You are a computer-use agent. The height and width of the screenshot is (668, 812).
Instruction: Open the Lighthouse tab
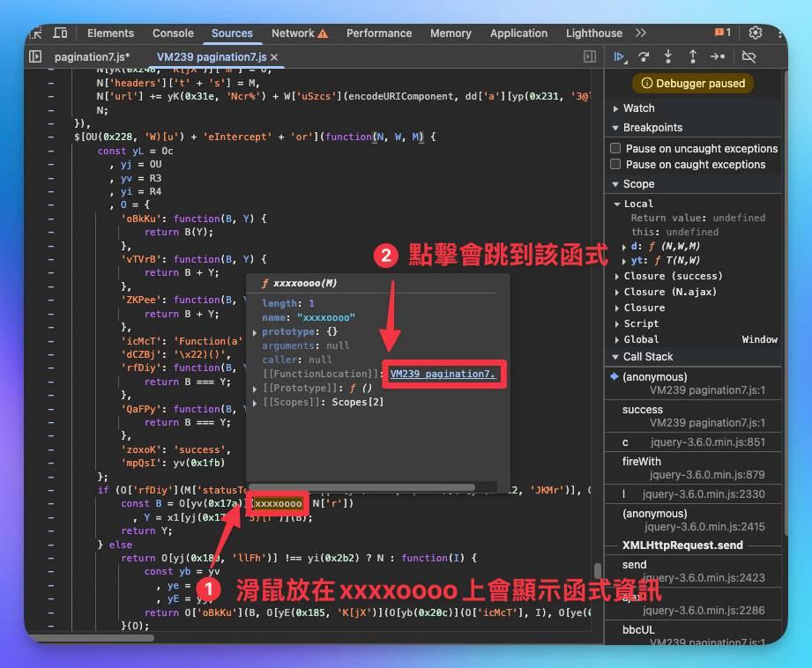pos(594,33)
